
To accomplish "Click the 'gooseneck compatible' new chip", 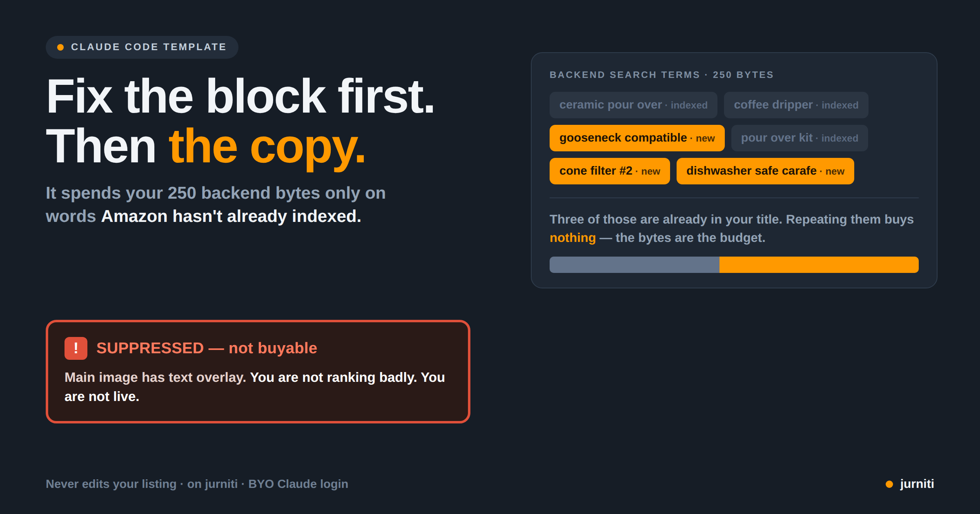I will pyautogui.click(x=637, y=138).
